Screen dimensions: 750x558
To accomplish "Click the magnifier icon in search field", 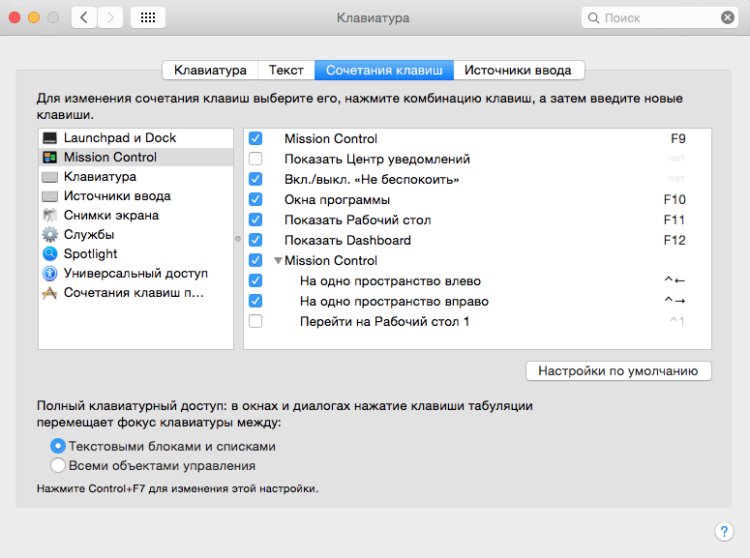I will (x=593, y=18).
